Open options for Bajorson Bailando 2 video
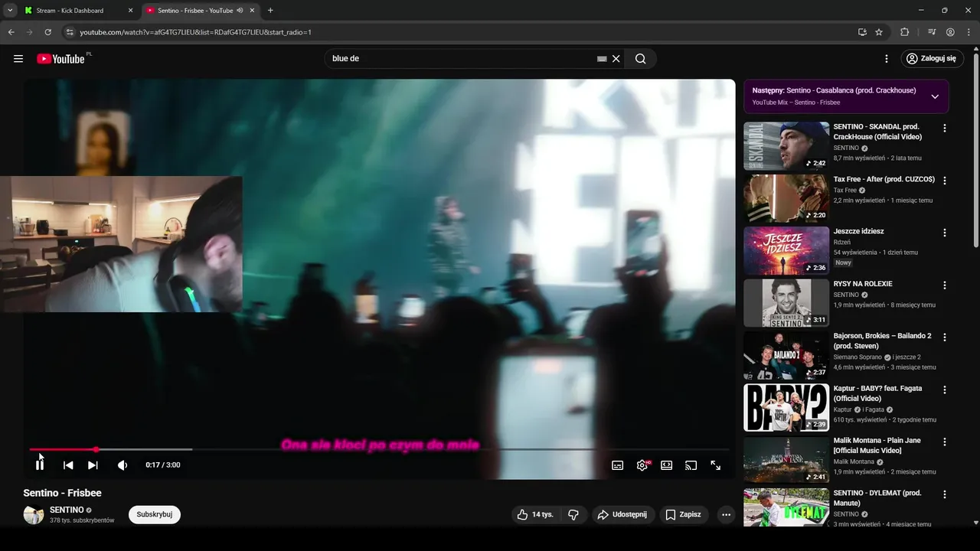Image resolution: width=980 pixels, height=551 pixels. [x=945, y=337]
